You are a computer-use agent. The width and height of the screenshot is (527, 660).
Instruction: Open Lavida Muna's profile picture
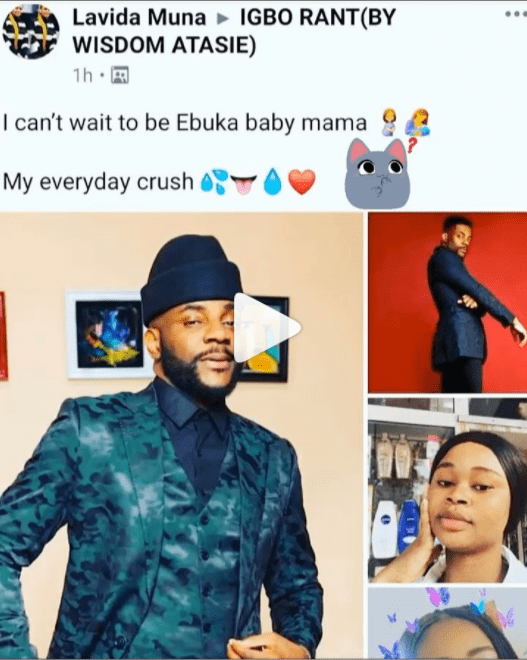[31, 31]
